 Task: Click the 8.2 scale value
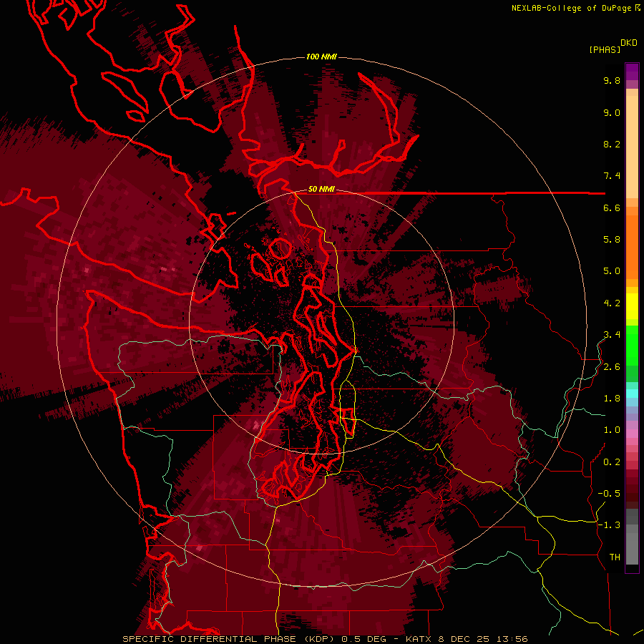tap(612, 145)
